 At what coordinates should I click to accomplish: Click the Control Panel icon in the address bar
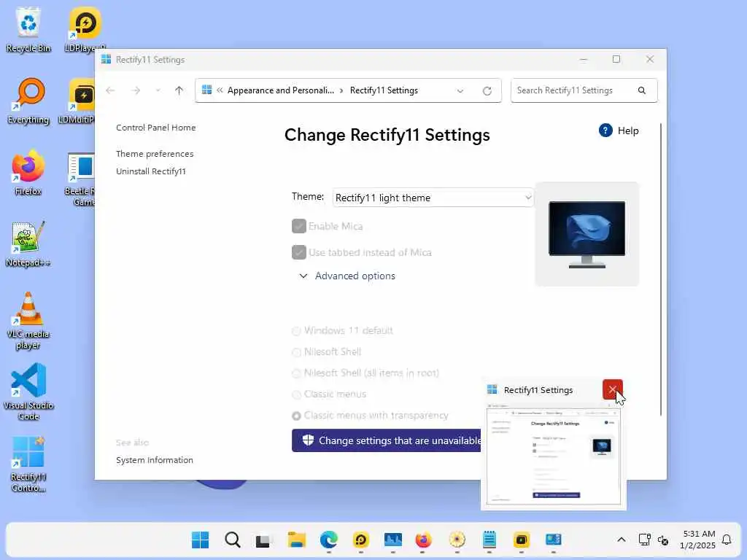point(206,90)
